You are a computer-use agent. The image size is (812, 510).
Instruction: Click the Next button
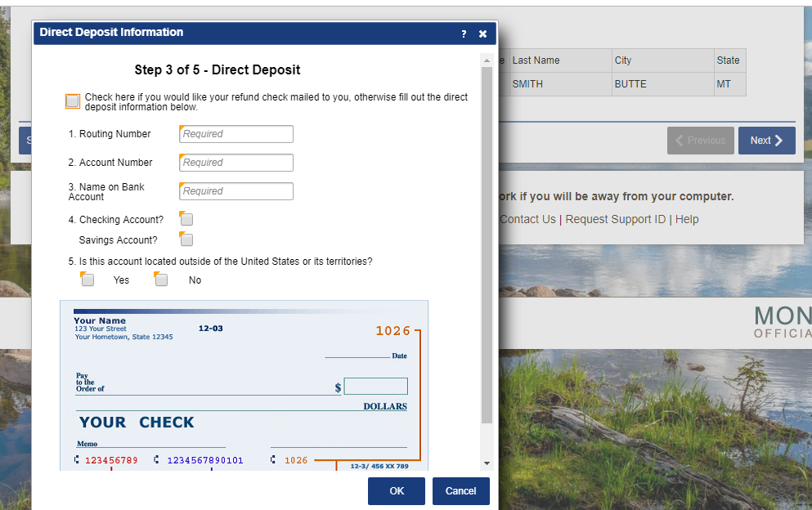765,140
